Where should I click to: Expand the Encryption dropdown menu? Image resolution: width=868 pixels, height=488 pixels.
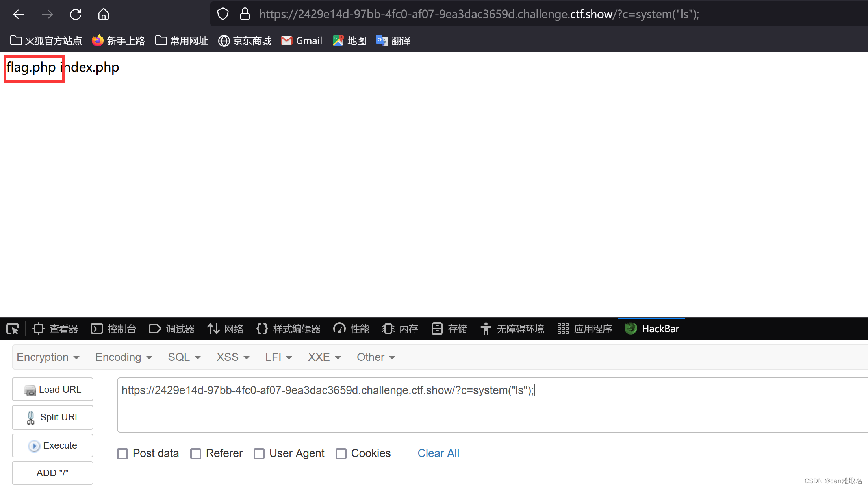pyautogui.click(x=48, y=357)
